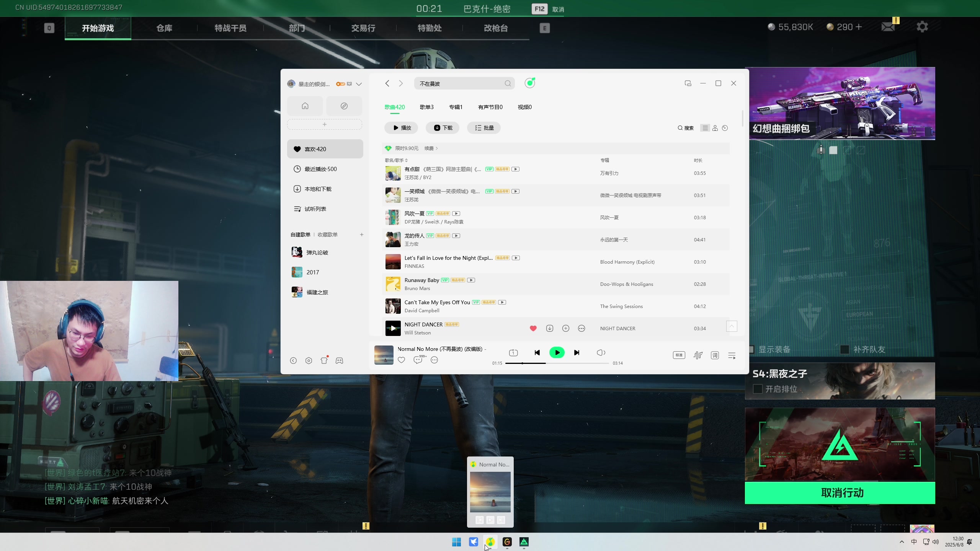Screen dimensions: 980x551
Task: Open the 仓库 game tab
Action: [164, 28]
